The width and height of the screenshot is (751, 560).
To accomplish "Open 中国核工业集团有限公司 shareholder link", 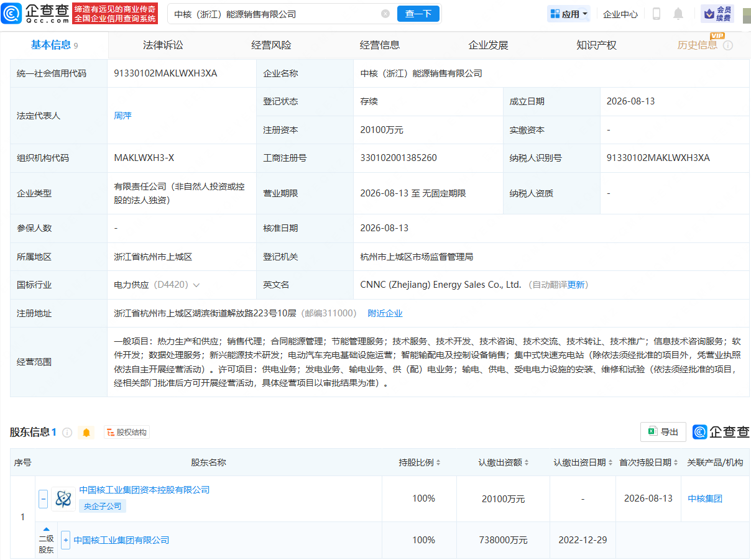I will point(121,540).
